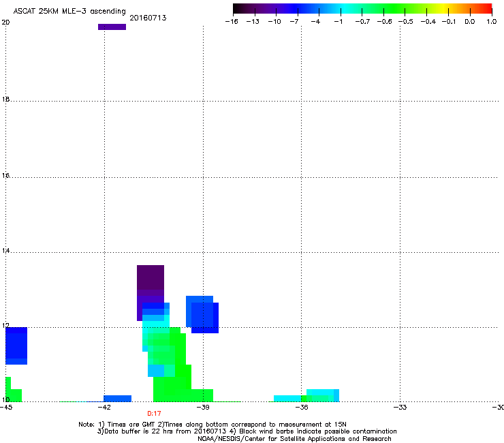Click the date label 20160713
Image resolution: width=504 pixels, height=443 pixels.
[148, 18]
